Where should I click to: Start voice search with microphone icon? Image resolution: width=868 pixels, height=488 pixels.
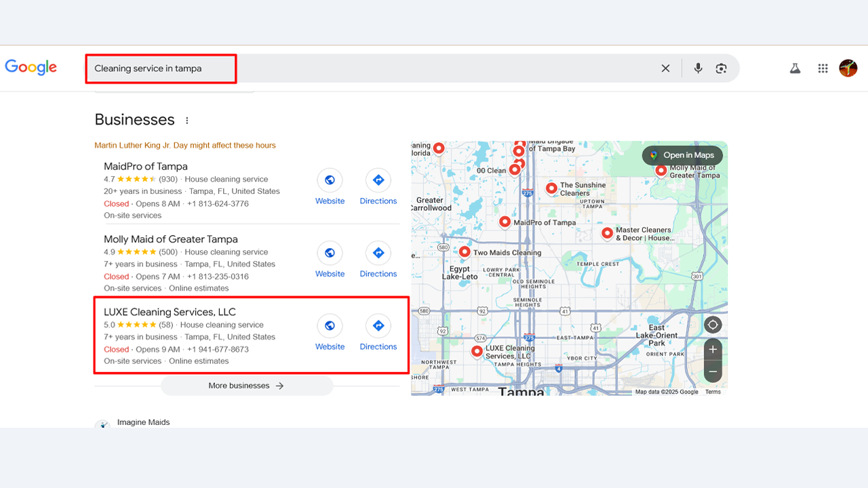(698, 68)
